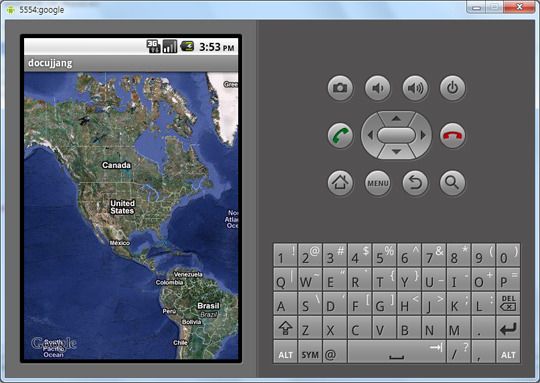Raise volume with the volume up button
Viewport: 540px width, 383px height.
[x=415, y=88]
